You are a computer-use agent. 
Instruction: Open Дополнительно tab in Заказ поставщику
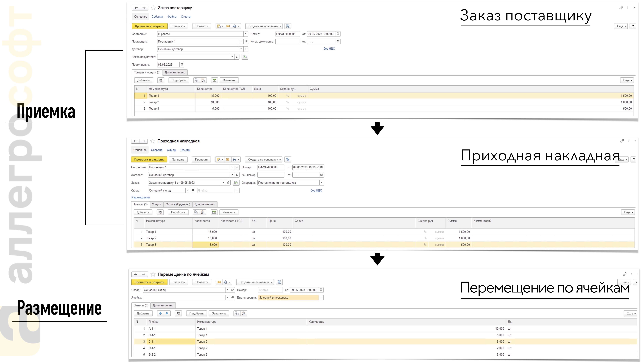(175, 72)
